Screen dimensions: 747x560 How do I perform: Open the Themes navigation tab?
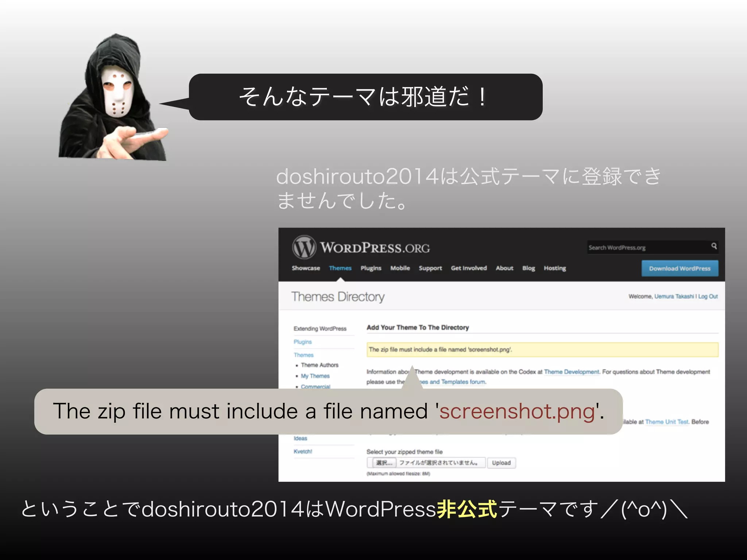pos(340,268)
